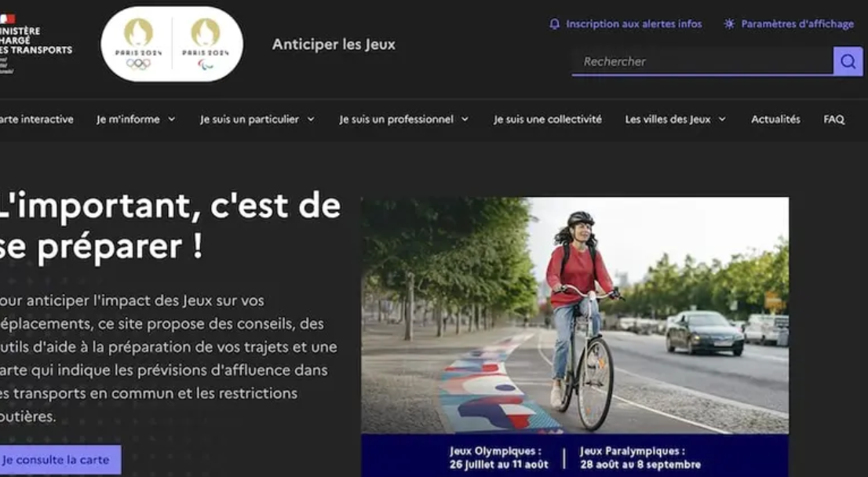This screenshot has width=868, height=477.
Task: Open the Carte interactive menu item
Action: [37, 119]
